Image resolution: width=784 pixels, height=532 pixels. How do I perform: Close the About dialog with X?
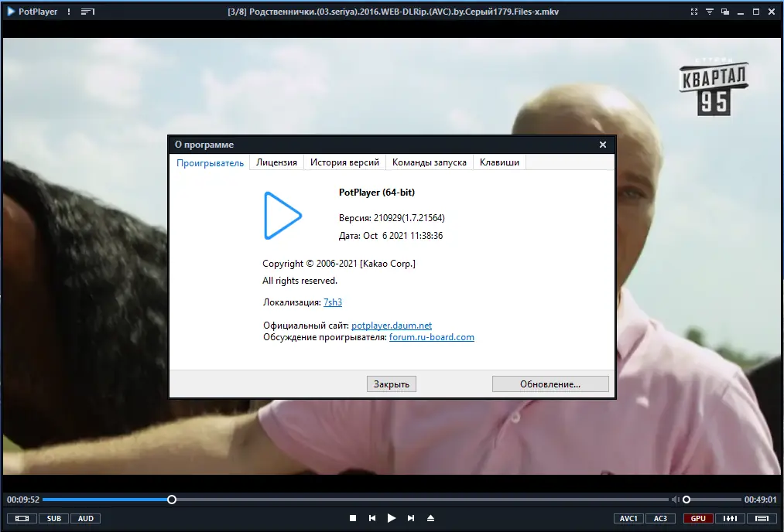click(x=602, y=145)
